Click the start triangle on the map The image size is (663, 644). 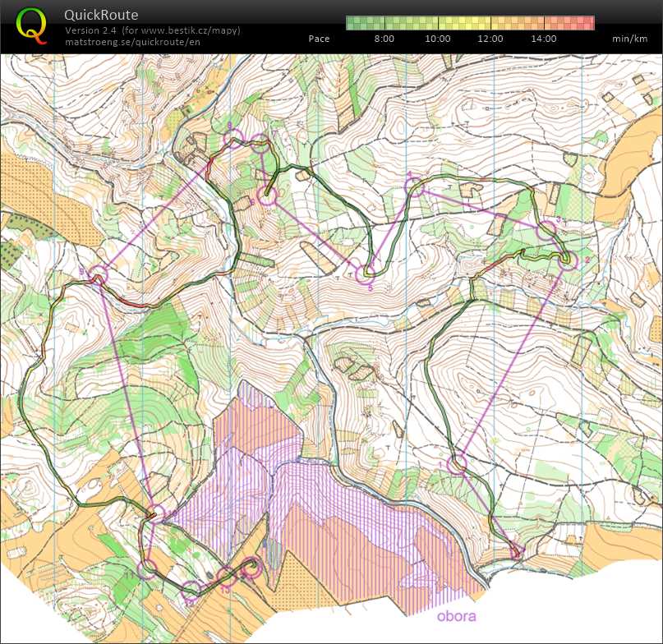pos(516,552)
